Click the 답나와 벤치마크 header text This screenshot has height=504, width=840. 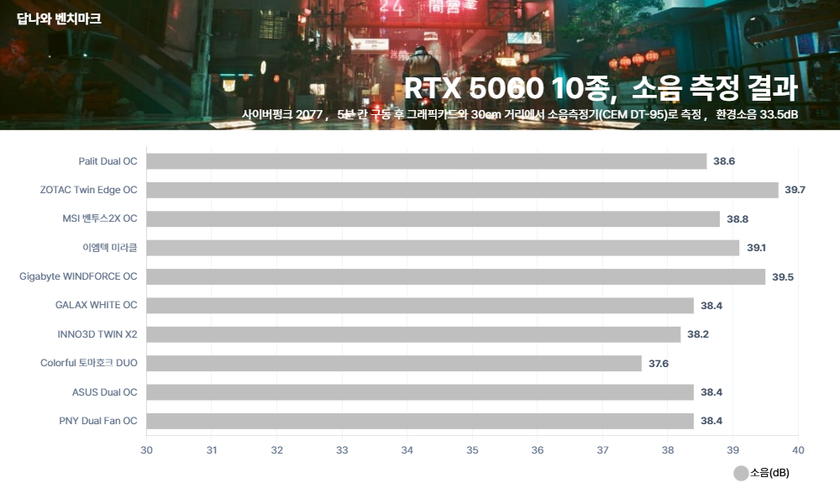point(59,18)
